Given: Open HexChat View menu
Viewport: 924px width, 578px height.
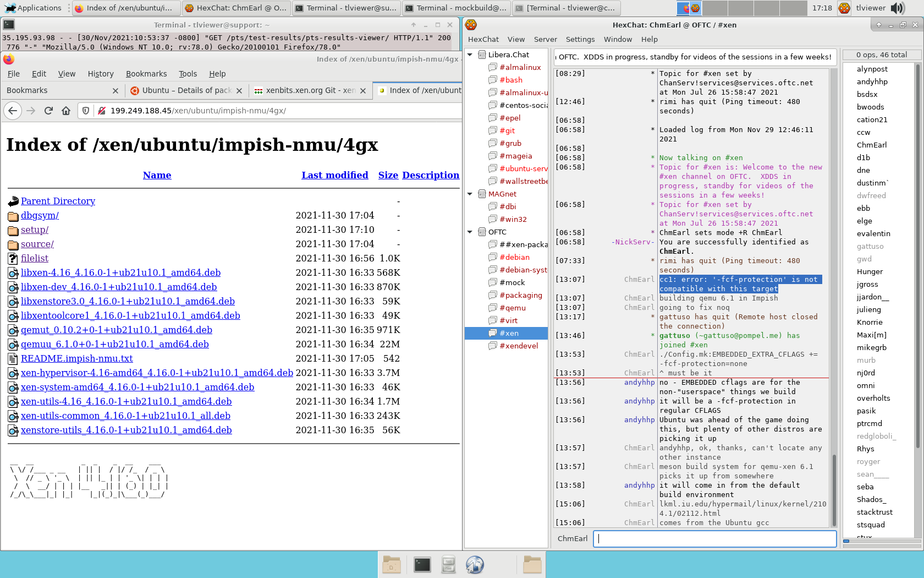Looking at the screenshot, I should (x=516, y=39).
